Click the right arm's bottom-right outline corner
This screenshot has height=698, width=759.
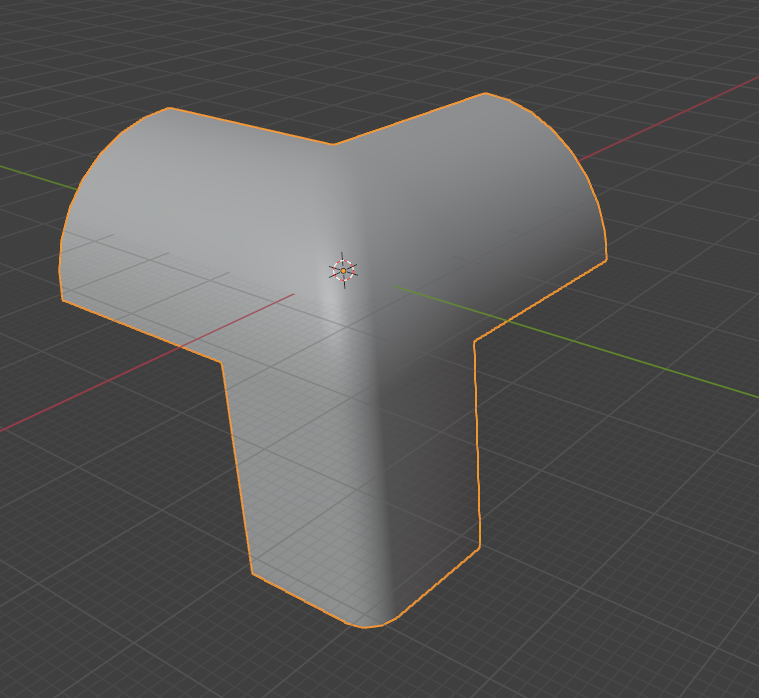[606, 261]
